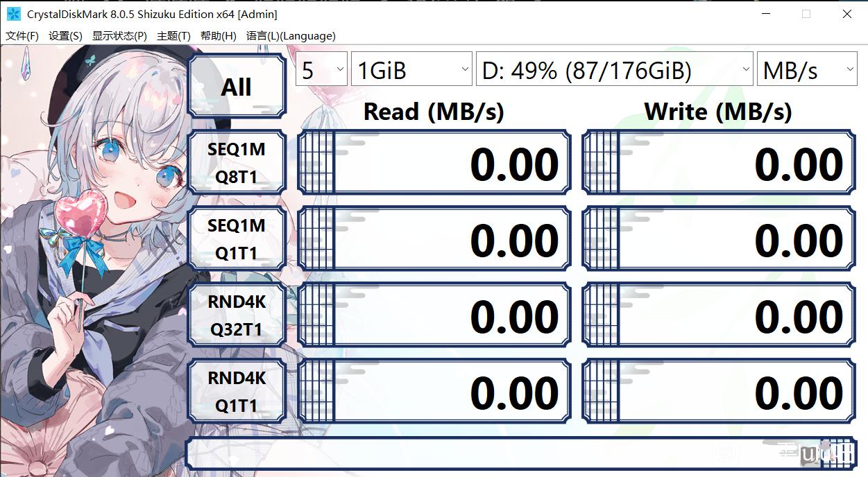Click the RND4K Q32T1 write result
The width and height of the screenshot is (868, 477).
(719, 315)
